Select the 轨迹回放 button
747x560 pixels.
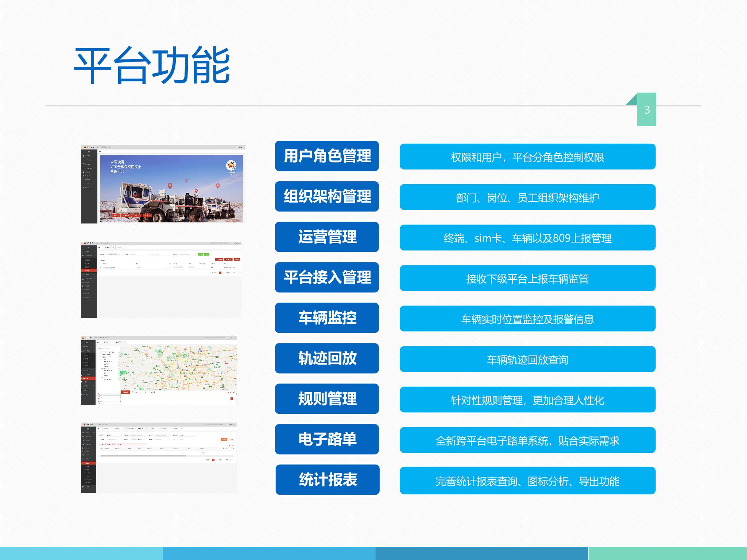pyautogui.click(x=327, y=358)
